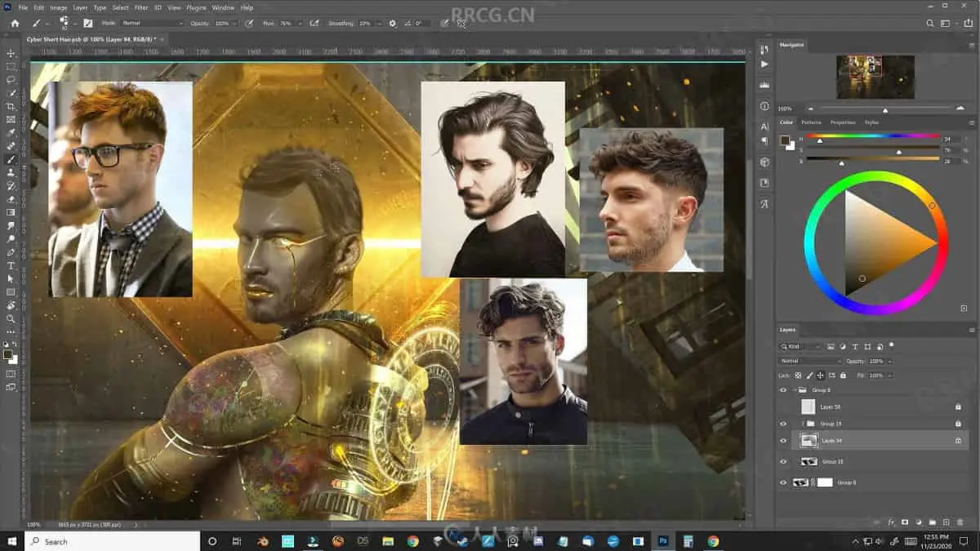Delete layer using the trash icon
980x551 pixels.
pos(960,522)
